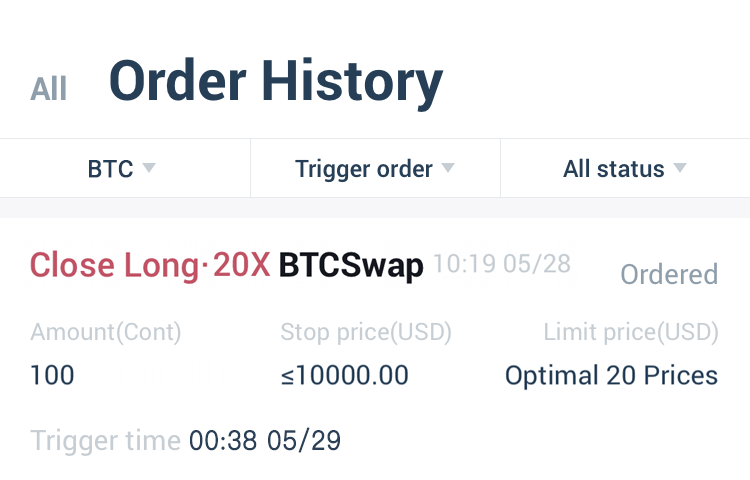This screenshot has width=750, height=480.
Task: Click the Ordered status label
Action: [x=669, y=274]
